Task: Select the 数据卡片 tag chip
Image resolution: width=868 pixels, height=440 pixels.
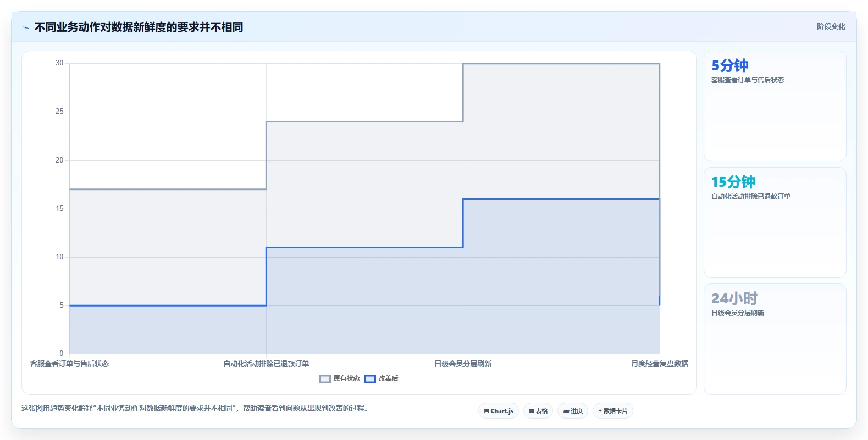Action: [613, 411]
